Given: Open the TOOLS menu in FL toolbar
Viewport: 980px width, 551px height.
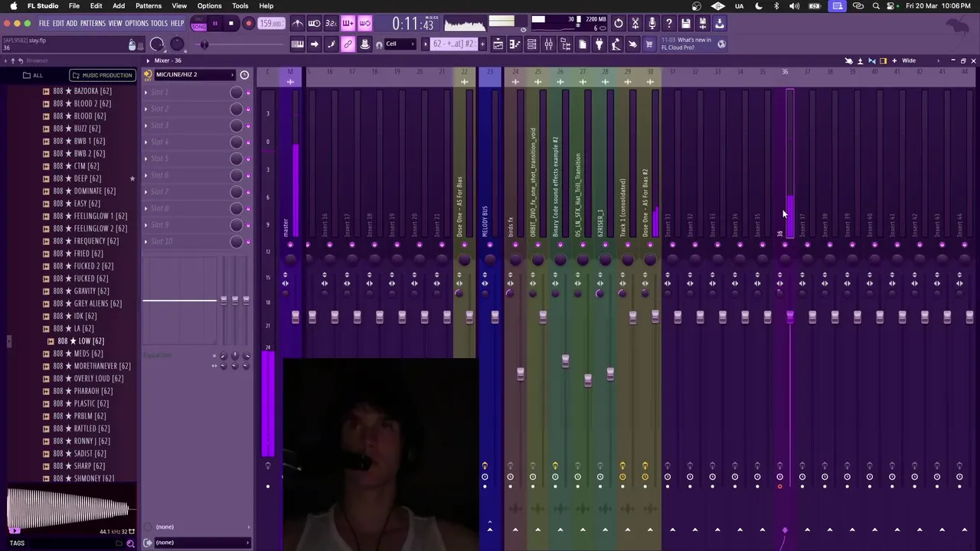Looking at the screenshot, I should pyautogui.click(x=158, y=24).
